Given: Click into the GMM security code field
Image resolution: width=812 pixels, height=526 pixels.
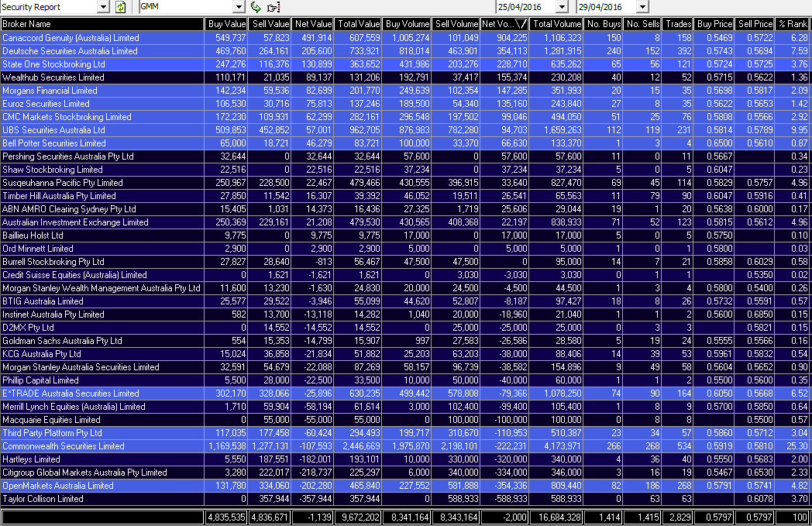Looking at the screenshot, I should point(186,7).
